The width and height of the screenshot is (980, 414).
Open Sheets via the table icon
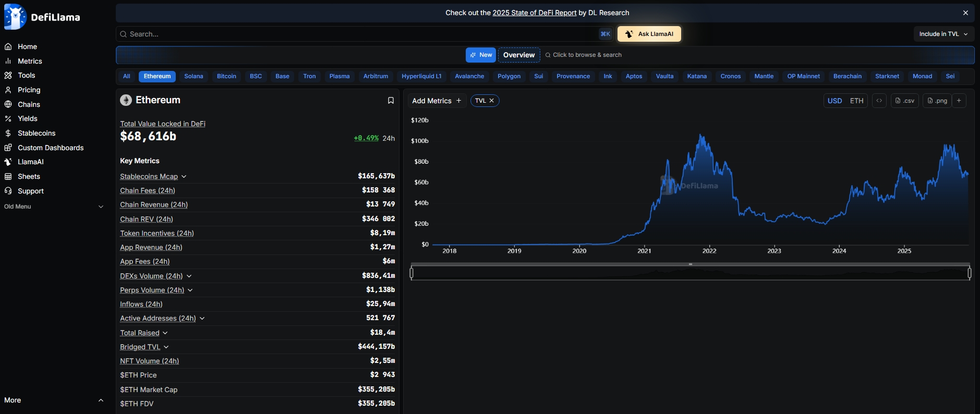8,176
